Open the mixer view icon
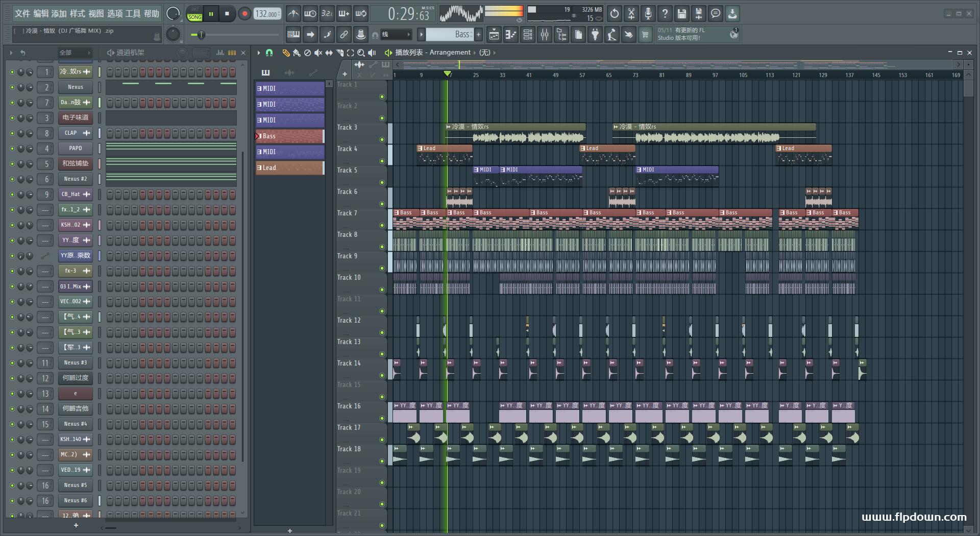Screen dimensions: 980x536 (545, 35)
